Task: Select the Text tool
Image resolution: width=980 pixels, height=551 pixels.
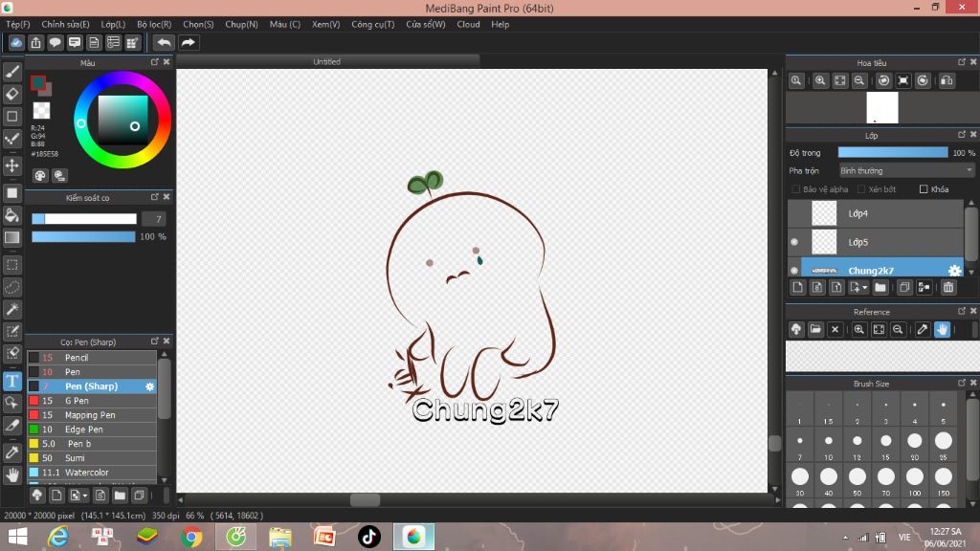Action: coord(11,381)
